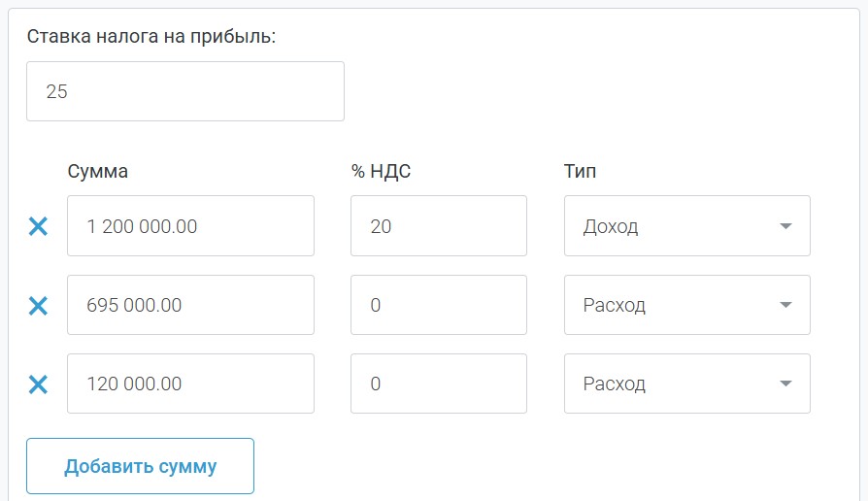868x501 pixels.
Task: Click the Сумма column header
Action: [x=98, y=172]
